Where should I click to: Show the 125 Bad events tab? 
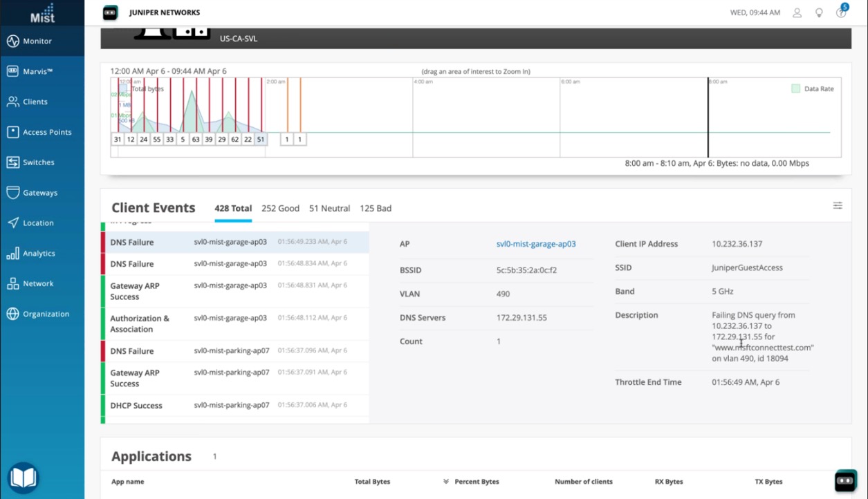[376, 208]
